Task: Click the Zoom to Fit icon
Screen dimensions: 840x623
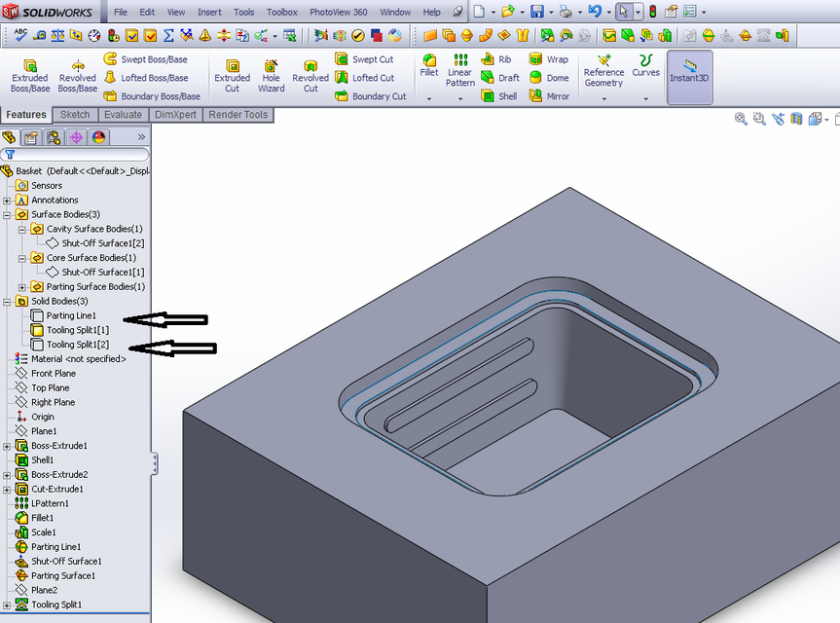Action: [741, 118]
